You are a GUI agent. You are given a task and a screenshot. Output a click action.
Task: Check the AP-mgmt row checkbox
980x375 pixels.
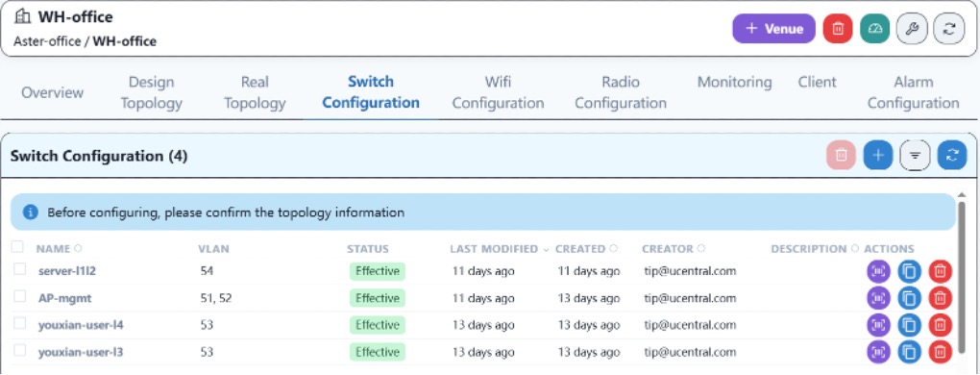click(19, 296)
